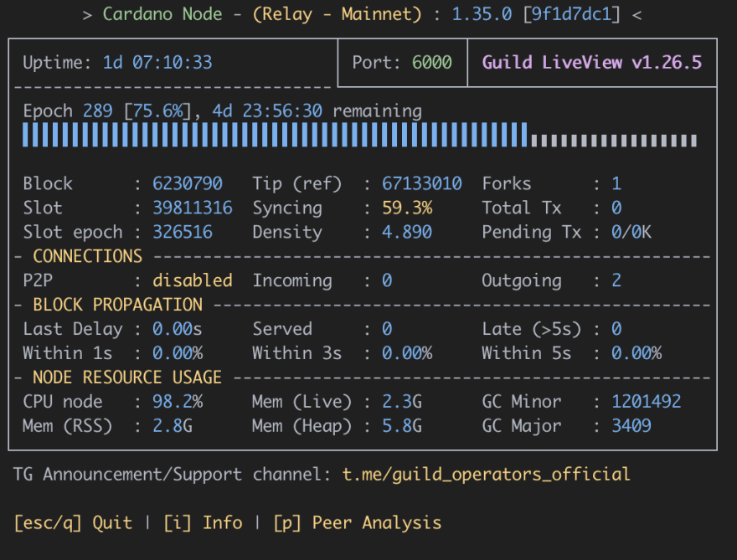Select the Slot epoch value 326516
The image size is (737, 560).
tap(183, 232)
